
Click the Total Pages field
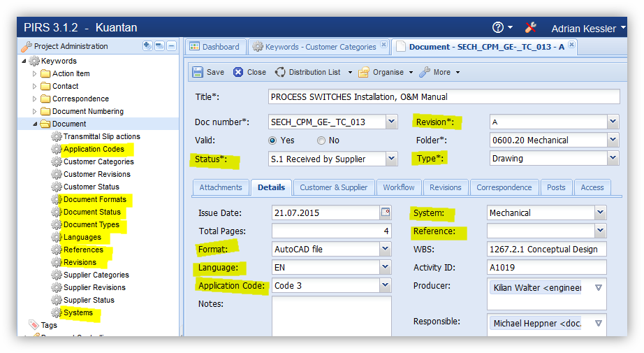332,231
